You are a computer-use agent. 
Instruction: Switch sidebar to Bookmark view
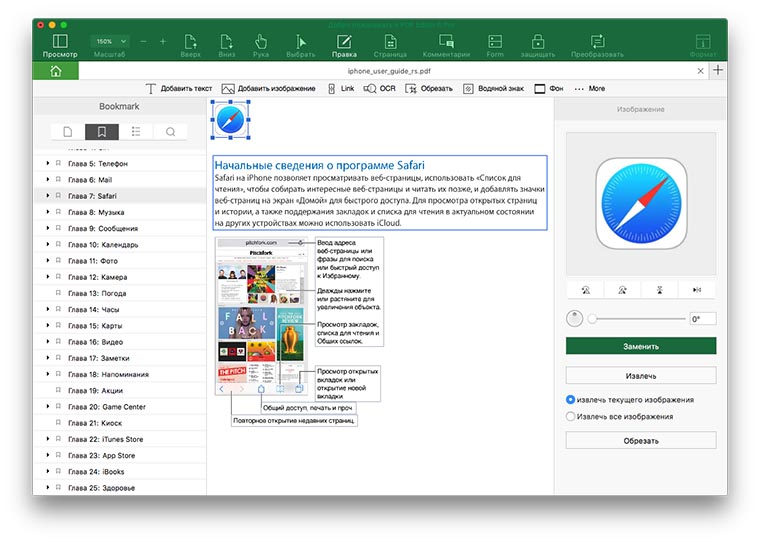coord(101,131)
